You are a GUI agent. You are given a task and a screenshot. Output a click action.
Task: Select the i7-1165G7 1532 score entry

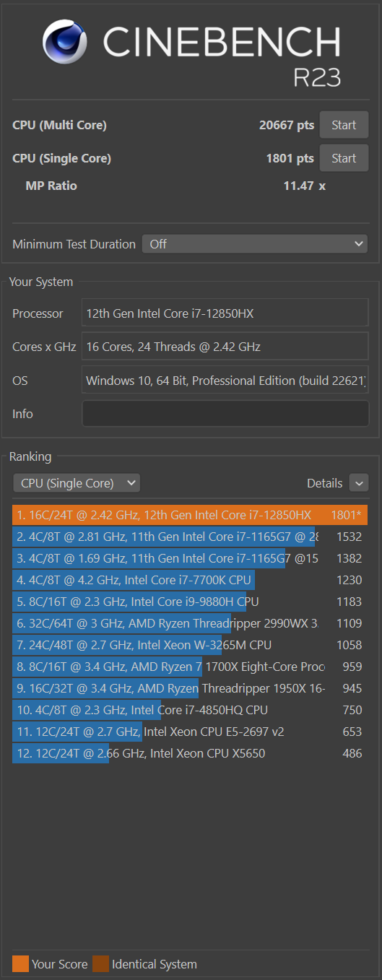(190, 537)
